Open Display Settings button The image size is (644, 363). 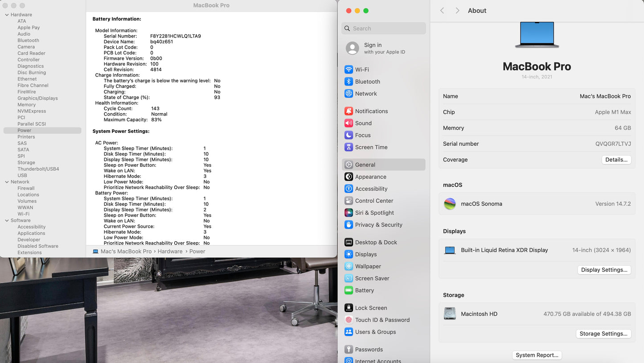(x=604, y=270)
